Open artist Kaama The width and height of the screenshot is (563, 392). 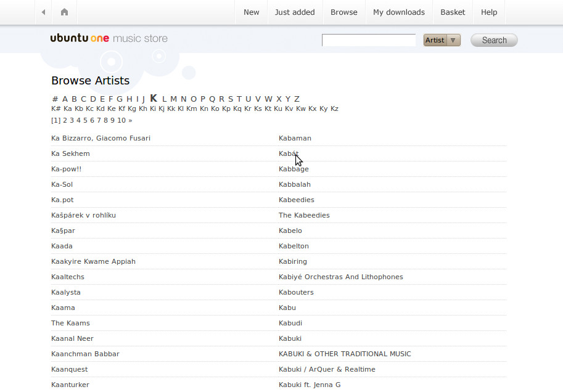click(63, 308)
